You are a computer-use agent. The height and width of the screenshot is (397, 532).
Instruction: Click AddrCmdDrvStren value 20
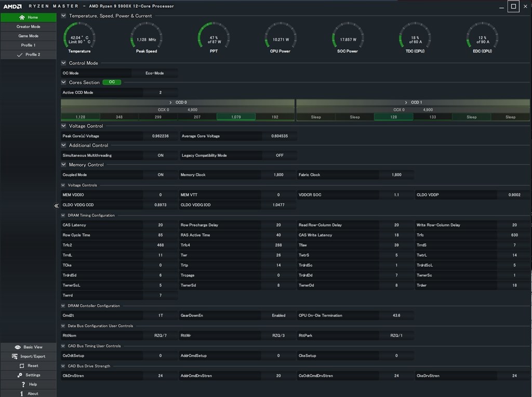tap(278, 376)
